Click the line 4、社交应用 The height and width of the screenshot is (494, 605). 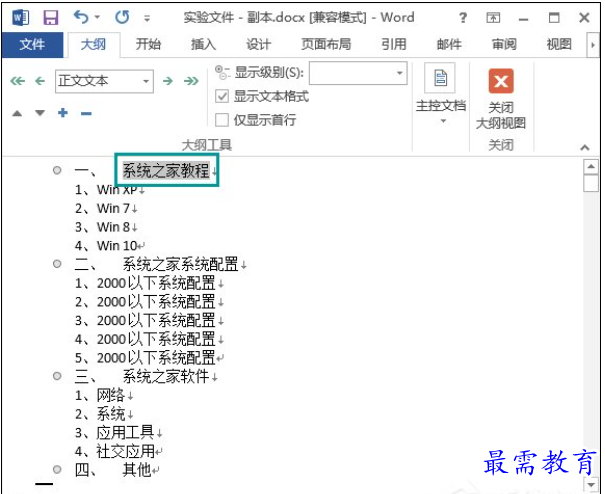pos(115,451)
